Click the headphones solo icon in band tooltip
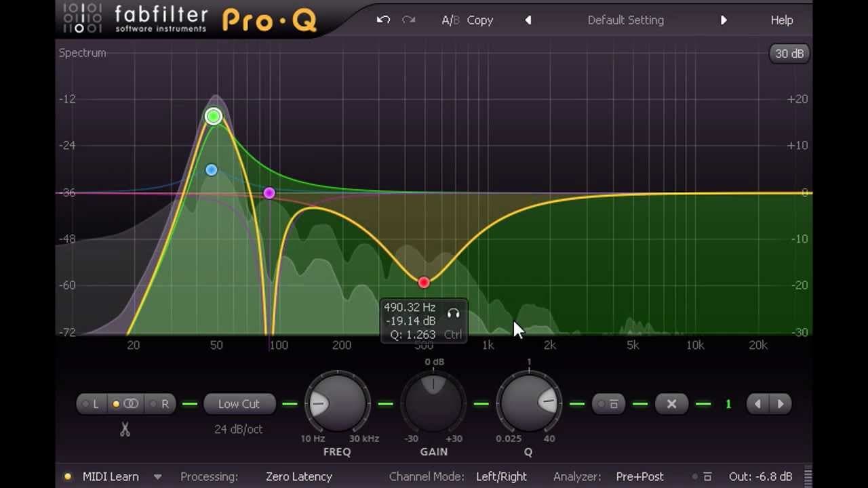This screenshot has width=868, height=488. click(453, 314)
